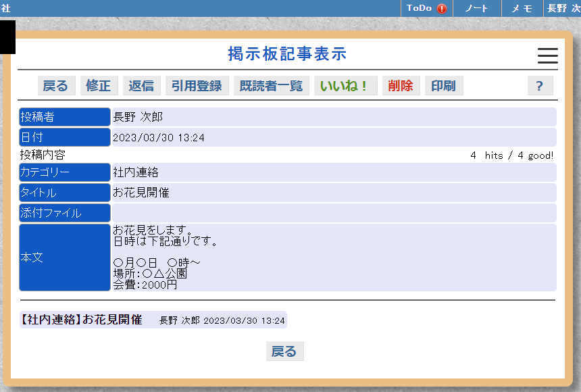Image resolution: width=581 pixels, height=392 pixels.
Task: Register a quote using 引用登録
Action: click(197, 85)
